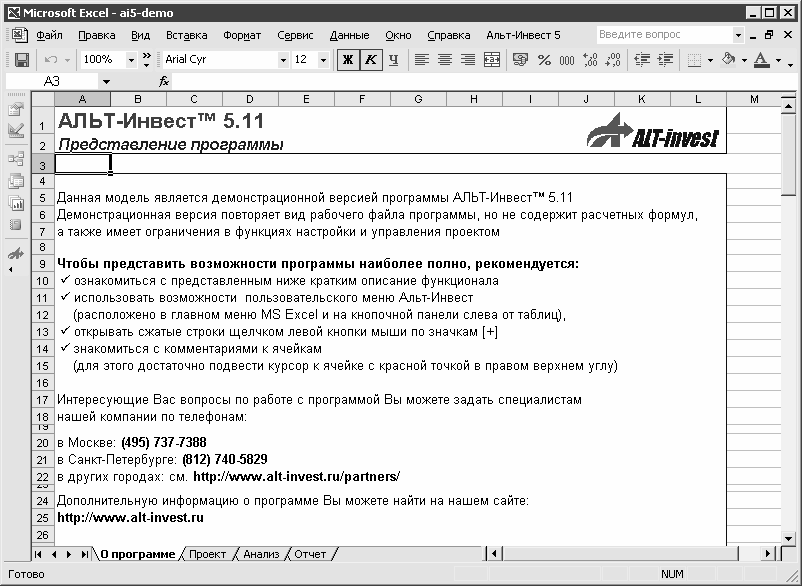Click stacked sheets icon in side panel
The height and width of the screenshot is (586, 802).
click(16, 182)
